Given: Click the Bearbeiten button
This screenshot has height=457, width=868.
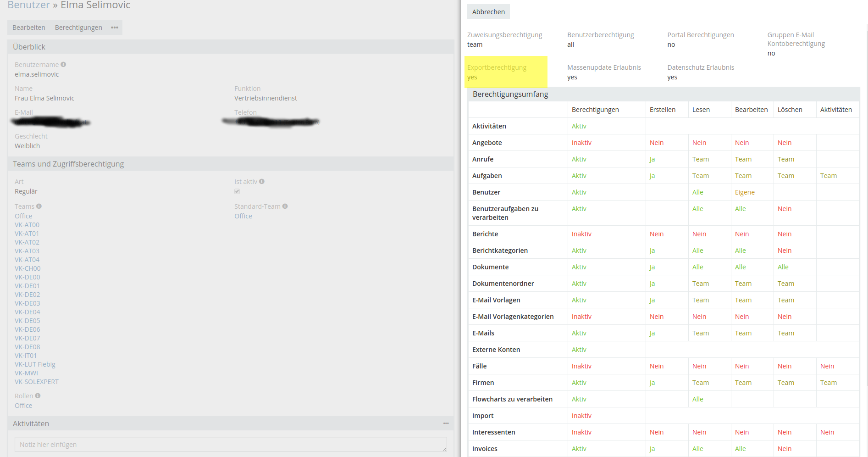Looking at the screenshot, I should click(x=29, y=28).
